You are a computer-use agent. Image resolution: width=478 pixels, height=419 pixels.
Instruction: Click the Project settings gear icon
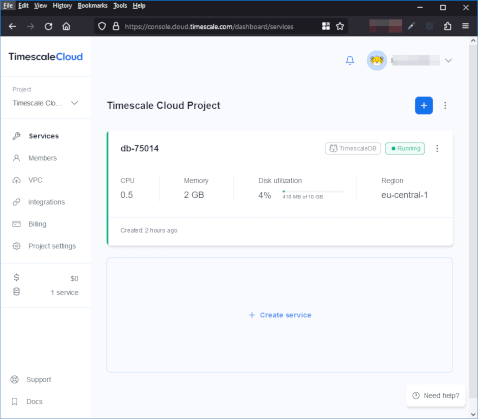point(16,246)
